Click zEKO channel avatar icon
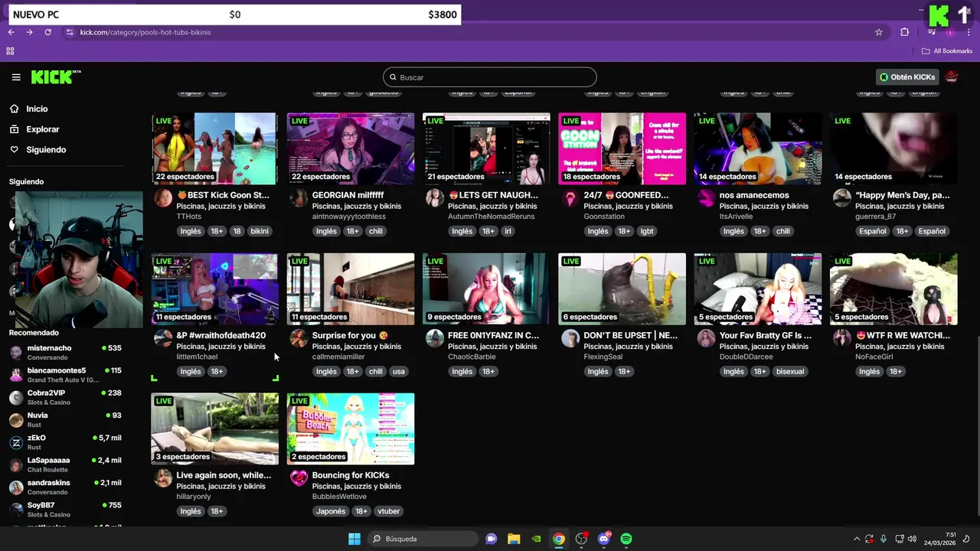 click(16, 442)
